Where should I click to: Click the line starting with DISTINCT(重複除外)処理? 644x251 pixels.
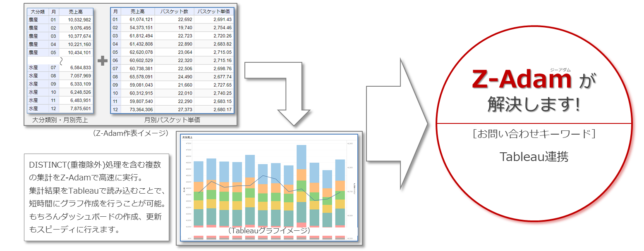click(95, 165)
